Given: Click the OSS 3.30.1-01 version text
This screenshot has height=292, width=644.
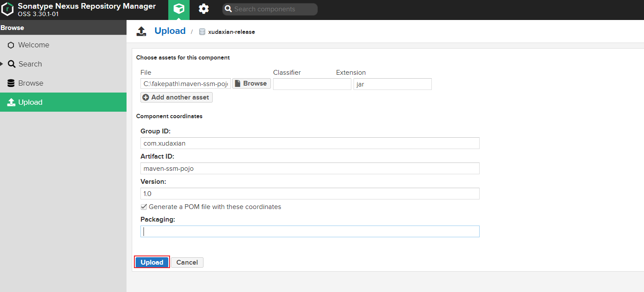Looking at the screenshot, I should pos(38,14).
